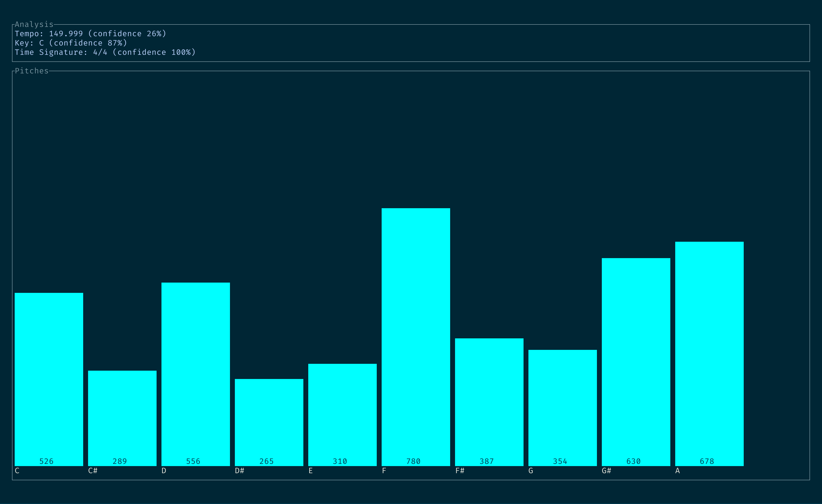
Task: Select the Tempo confidence line
Action: click(91, 33)
